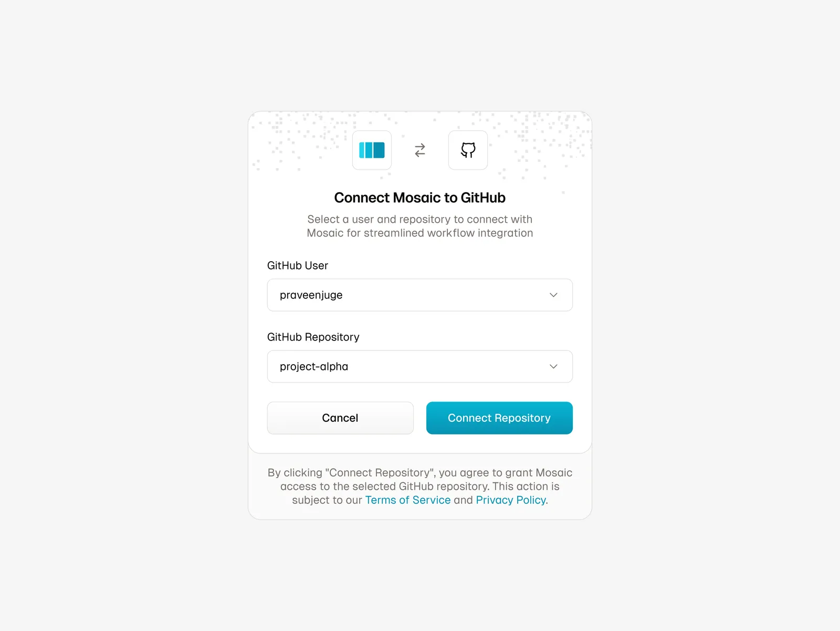Click the GitHub User dropdown chevron
The height and width of the screenshot is (631, 840).
pos(553,295)
